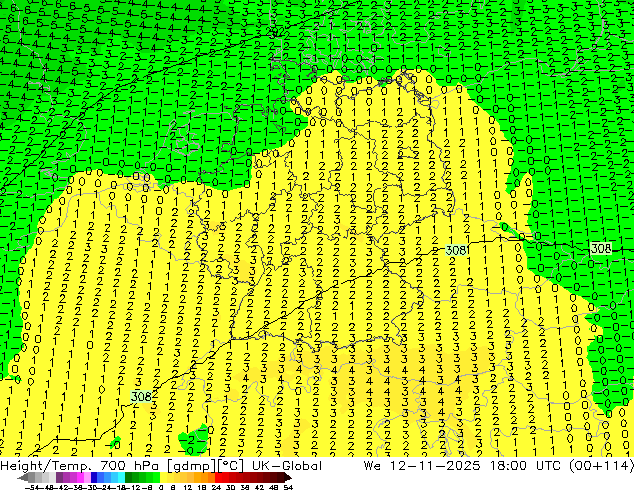The height and width of the screenshot is (490, 634).
Task: Select the dark maroon swatch near 54
Action: [281, 478]
